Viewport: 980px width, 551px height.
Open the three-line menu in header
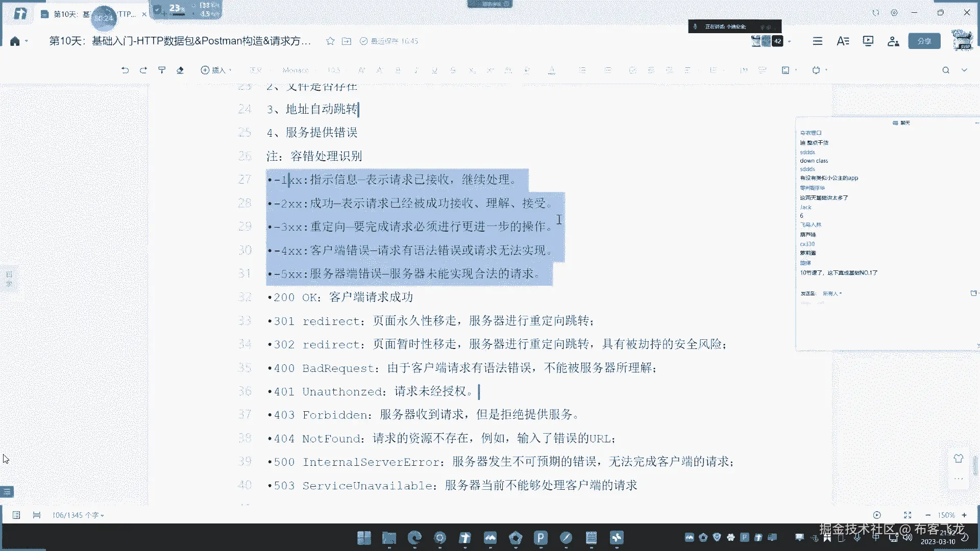tap(817, 41)
